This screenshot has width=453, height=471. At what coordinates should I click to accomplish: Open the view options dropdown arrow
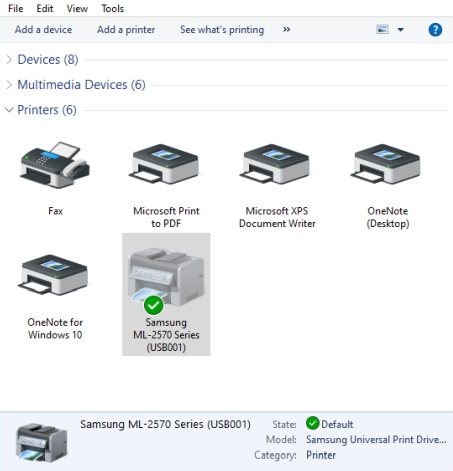point(401,30)
